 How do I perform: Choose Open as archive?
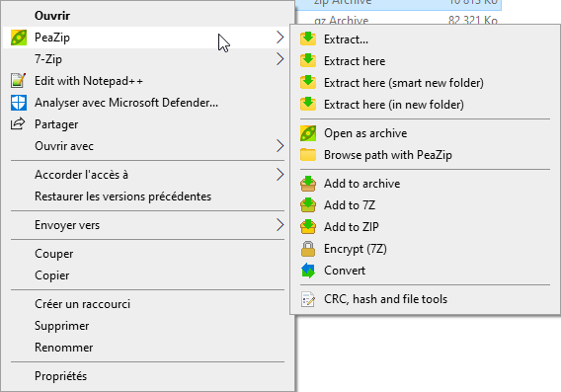click(x=425, y=133)
